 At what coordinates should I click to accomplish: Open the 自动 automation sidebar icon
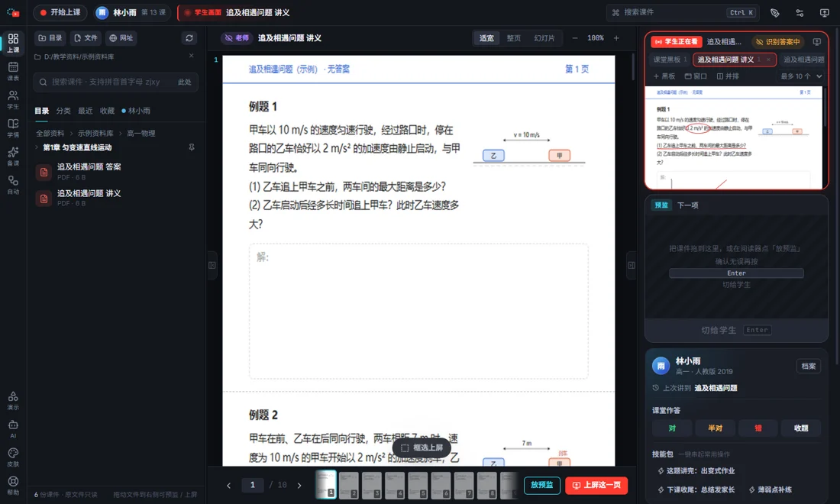pos(13,185)
